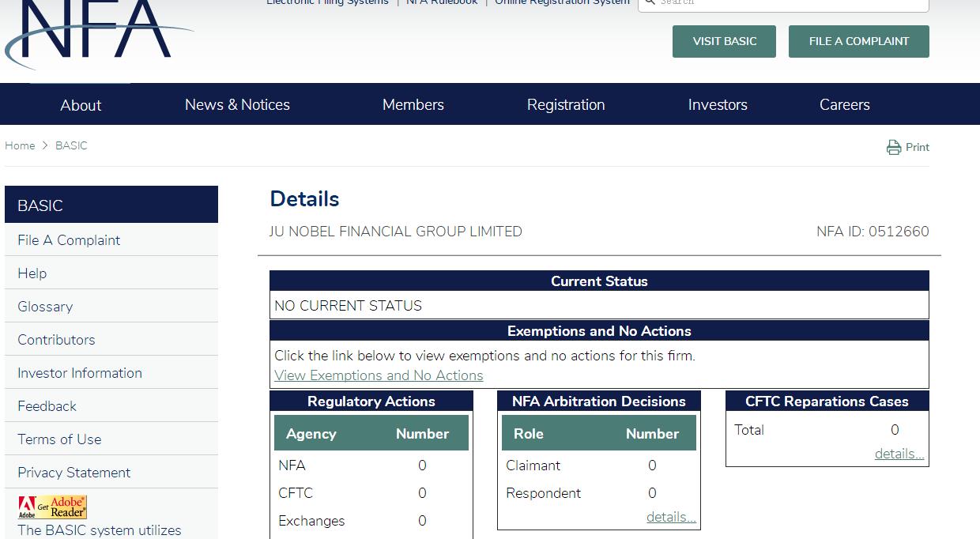Click the VISIT BASIC button
This screenshot has height=539, width=980.
click(724, 41)
